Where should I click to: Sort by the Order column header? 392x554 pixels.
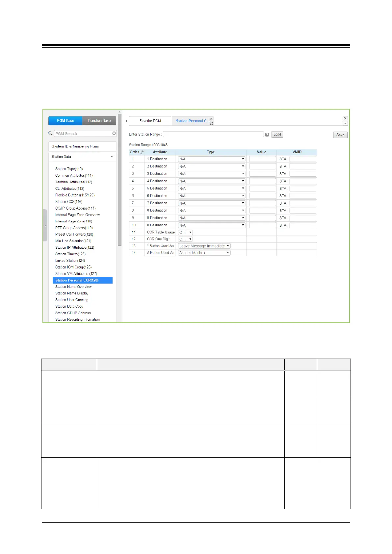pyautogui.click(x=137, y=152)
